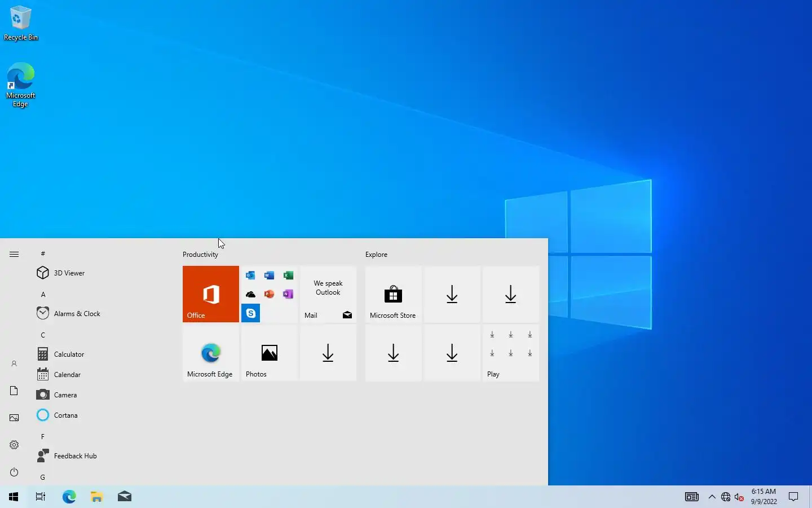
Task: Open the user account icon in Start sidebar
Action: coord(14,364)
